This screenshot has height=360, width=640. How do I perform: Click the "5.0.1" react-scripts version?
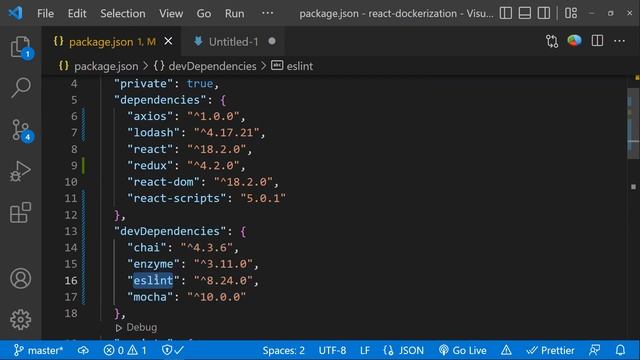click(x=263, y=198)
